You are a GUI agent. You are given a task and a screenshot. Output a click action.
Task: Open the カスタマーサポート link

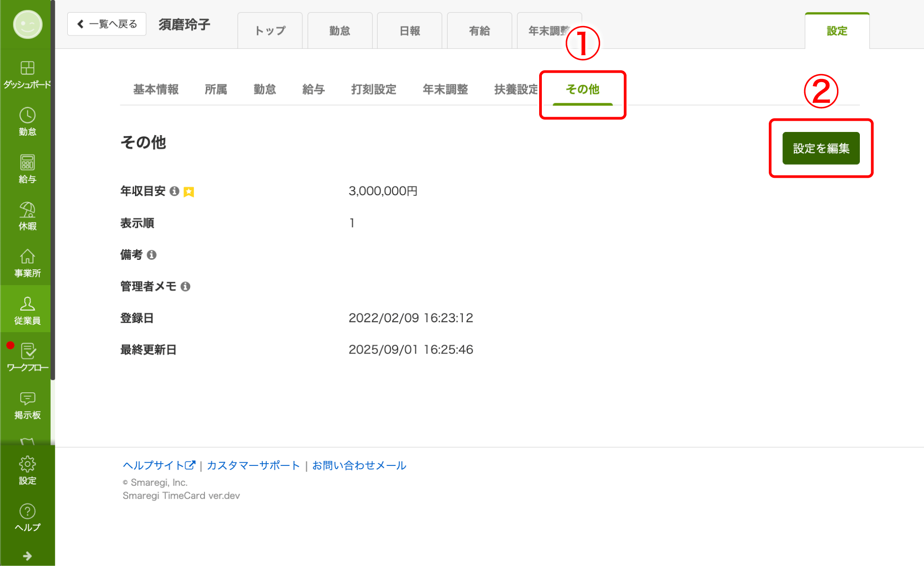tap(253, 465)
